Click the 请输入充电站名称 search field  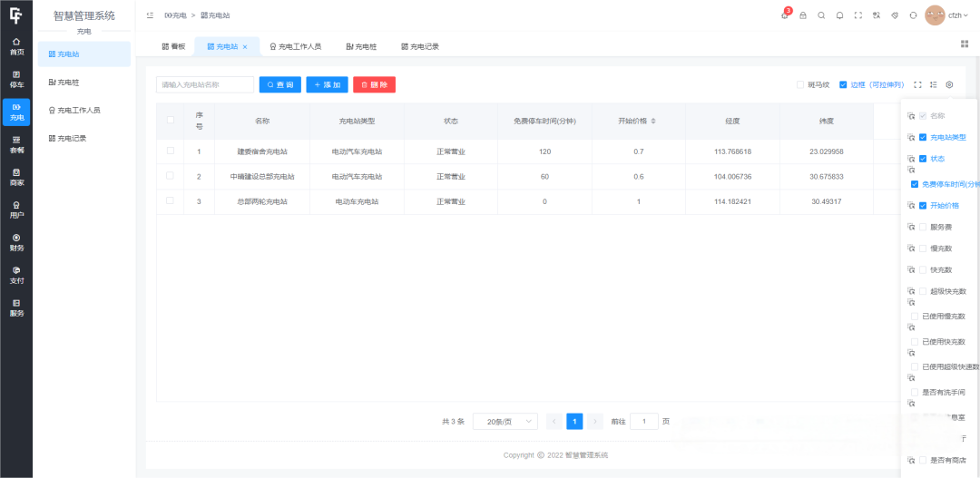205,84
